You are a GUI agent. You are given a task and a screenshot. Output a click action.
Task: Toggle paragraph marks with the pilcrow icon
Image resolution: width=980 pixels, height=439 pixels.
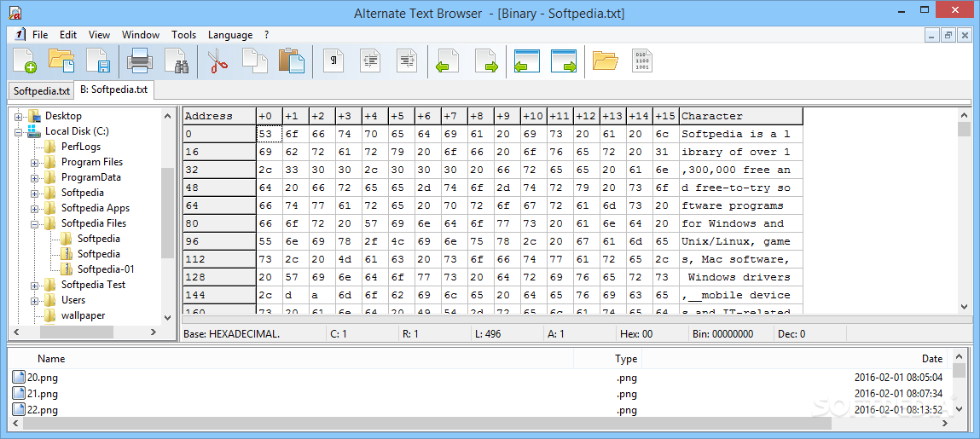(333, 61)
